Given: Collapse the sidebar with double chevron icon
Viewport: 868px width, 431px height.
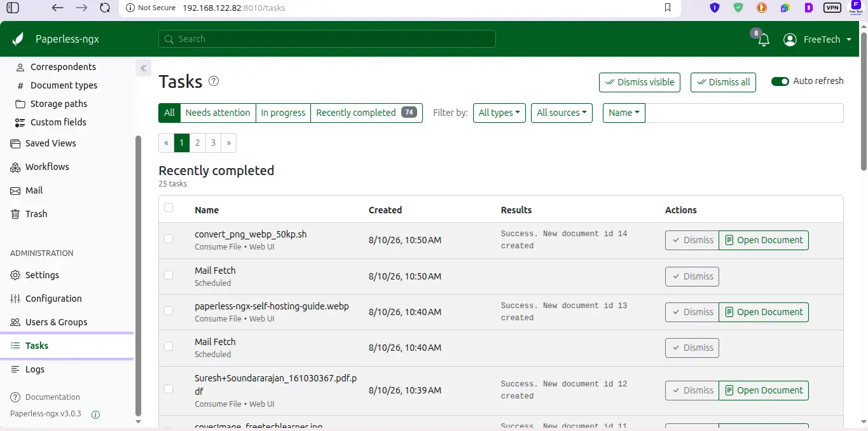Looking at the screenshot, I should pos(143,68).
